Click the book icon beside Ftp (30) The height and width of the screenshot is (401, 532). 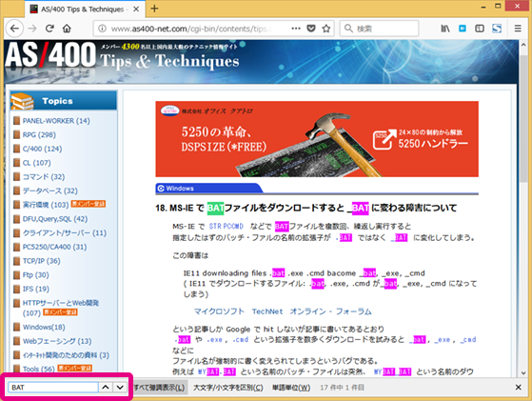click(x=16, y=274)
